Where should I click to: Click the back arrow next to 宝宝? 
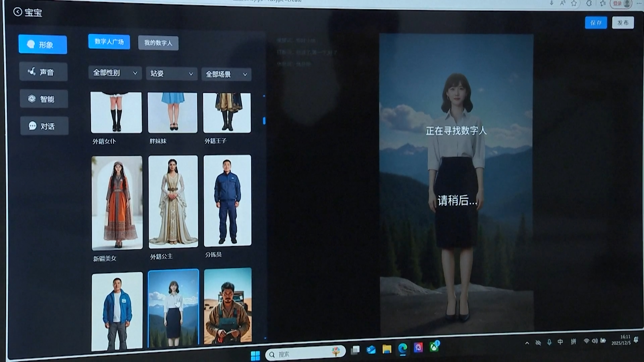(x=18, y=12)
